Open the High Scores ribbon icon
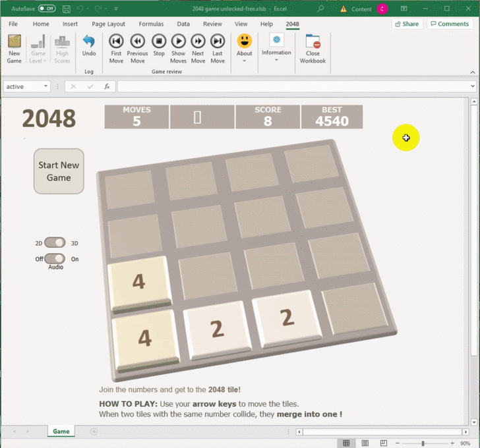 [x=62, y=42]
